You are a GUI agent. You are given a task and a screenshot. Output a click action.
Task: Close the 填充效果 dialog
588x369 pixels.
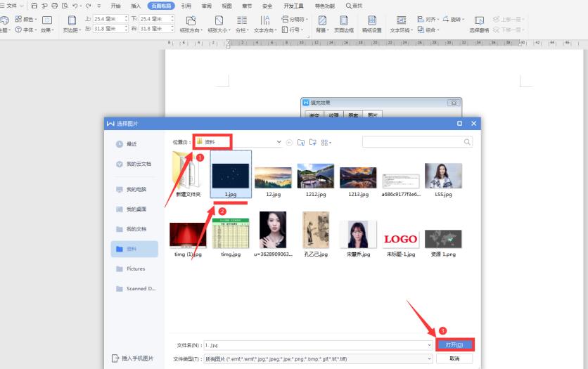[454, 103]
